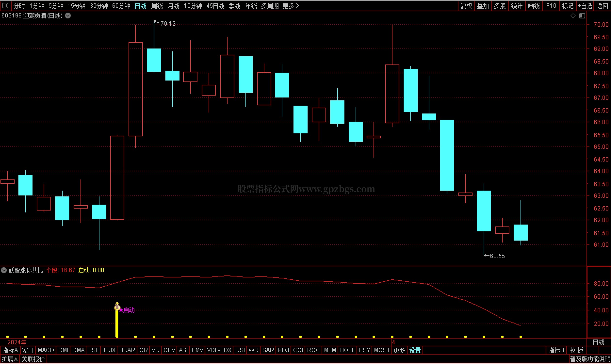
Task: Toggle 叠加 overlay comparison
Action: click(483, 6)
